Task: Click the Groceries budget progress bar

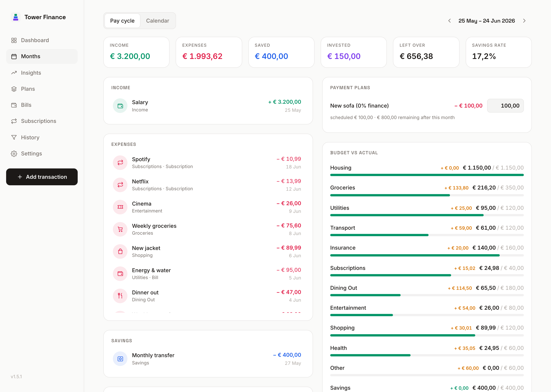Action: [427, 195]
